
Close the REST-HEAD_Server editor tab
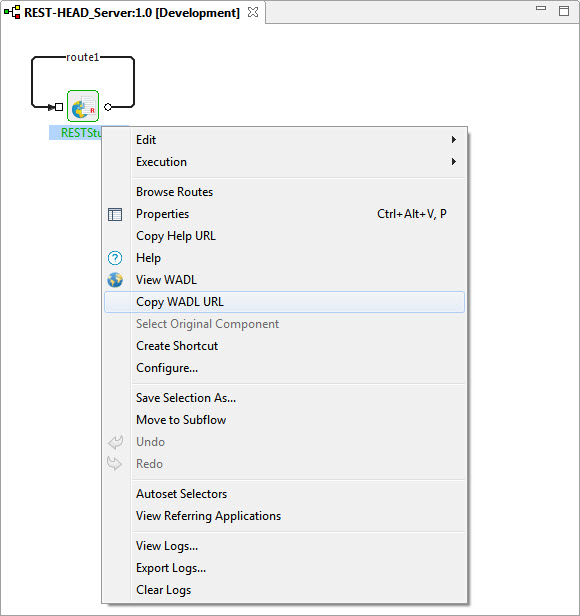253,12
